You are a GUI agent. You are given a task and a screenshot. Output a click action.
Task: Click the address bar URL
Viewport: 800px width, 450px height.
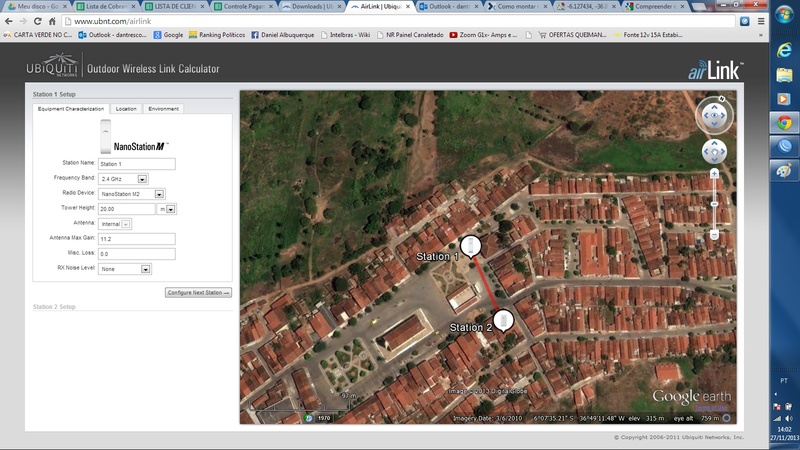(112, 21)
